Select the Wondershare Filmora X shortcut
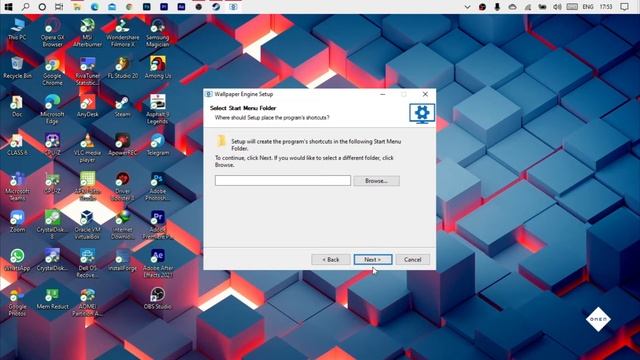The height and width of the screenshot is (360, 640). tap(122, 33)
